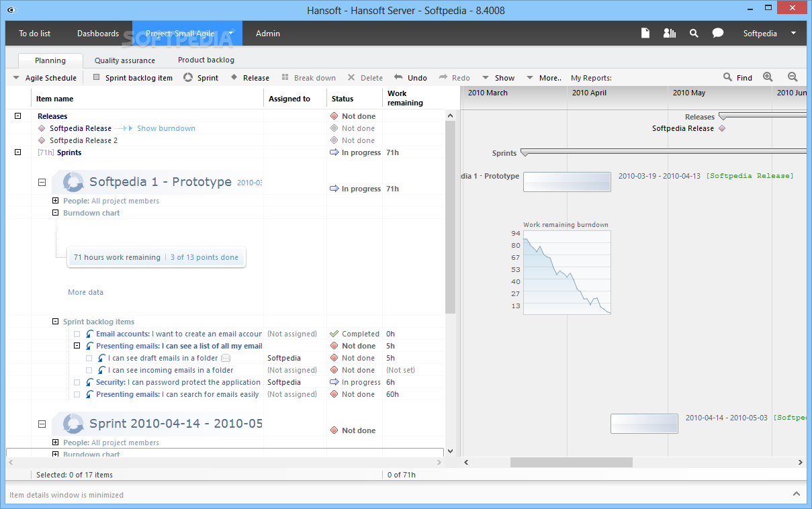Toggle checkbox for Email accounts item
This screenshot has height=509, width=812.
pos(77,334)
